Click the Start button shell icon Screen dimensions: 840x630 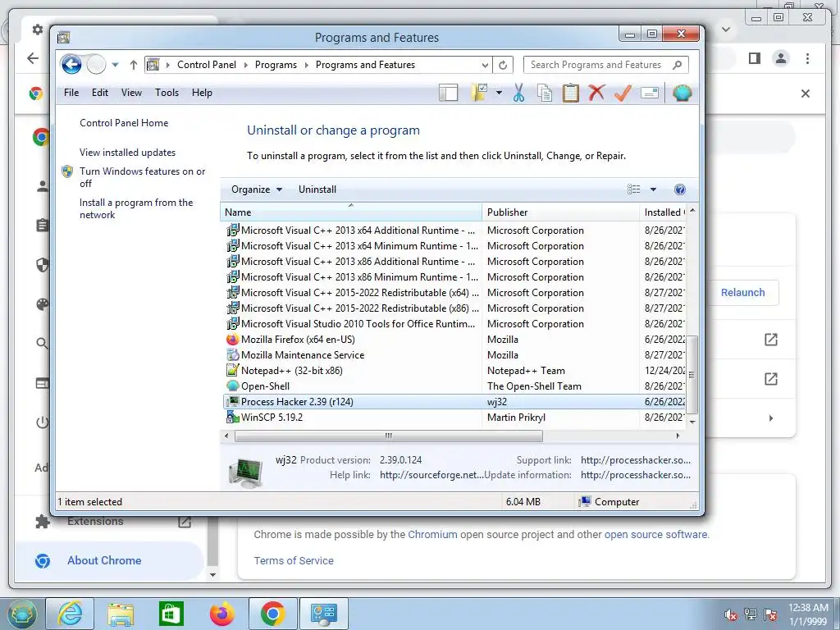pos(21,614)
